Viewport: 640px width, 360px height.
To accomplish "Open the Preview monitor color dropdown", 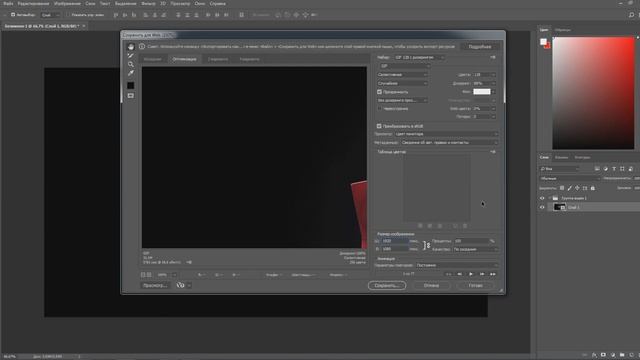I will point(446,134).
